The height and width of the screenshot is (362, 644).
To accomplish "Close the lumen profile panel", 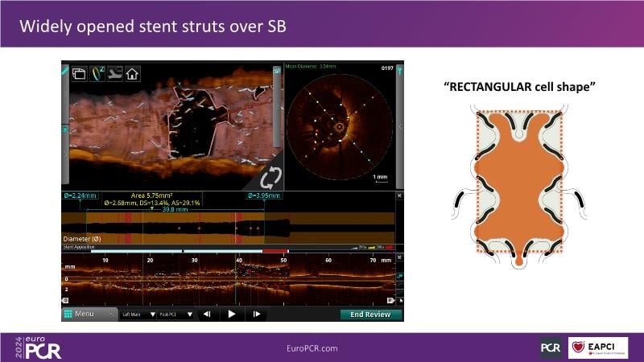I will (x=399, y=195).
